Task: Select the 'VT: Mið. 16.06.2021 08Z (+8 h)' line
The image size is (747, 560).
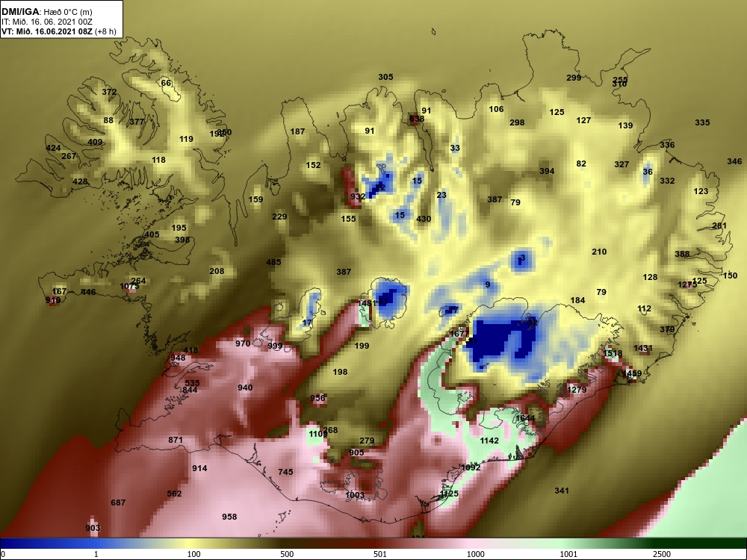Action: pyautogui.click(x=58, y=31)
